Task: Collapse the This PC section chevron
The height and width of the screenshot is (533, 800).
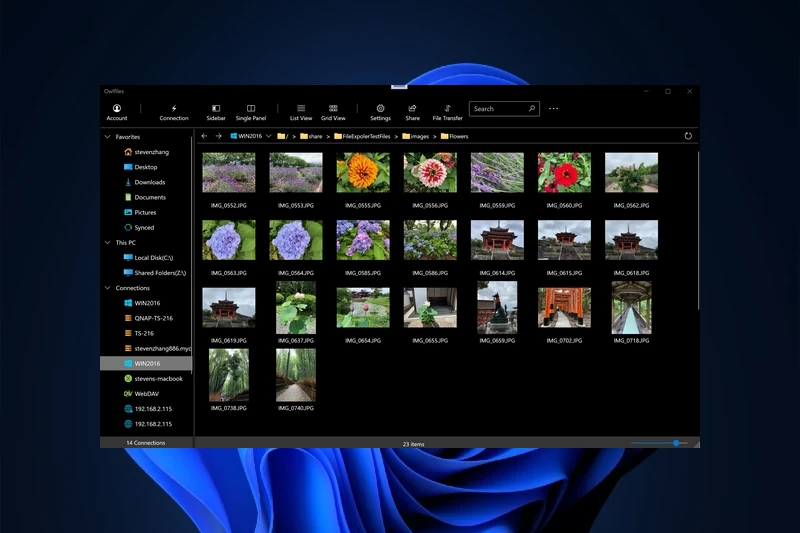Action: point(108,243)
